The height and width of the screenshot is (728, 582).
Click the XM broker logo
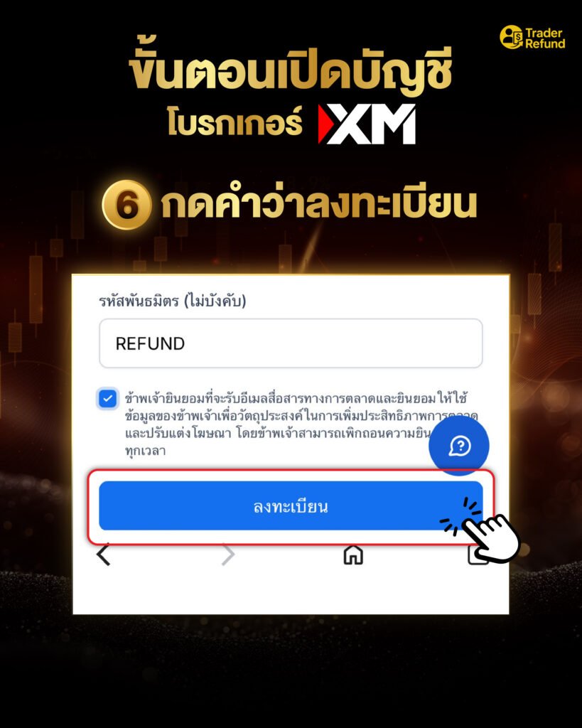(x=367, y=124)
